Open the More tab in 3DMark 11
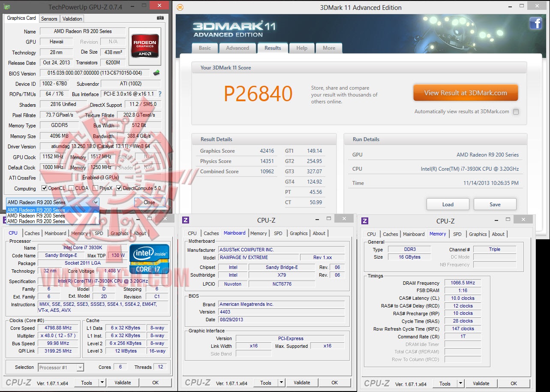 (x=329, y=48)
